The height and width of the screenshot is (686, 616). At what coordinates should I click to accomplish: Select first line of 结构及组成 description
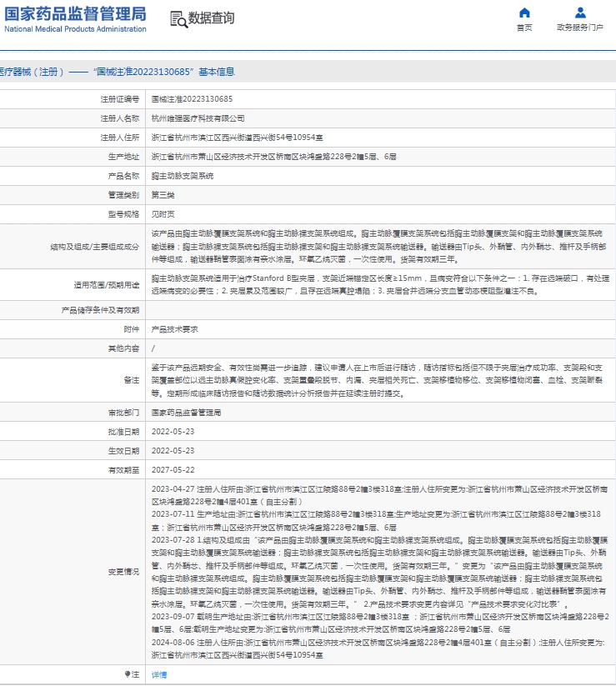(377, 234)
